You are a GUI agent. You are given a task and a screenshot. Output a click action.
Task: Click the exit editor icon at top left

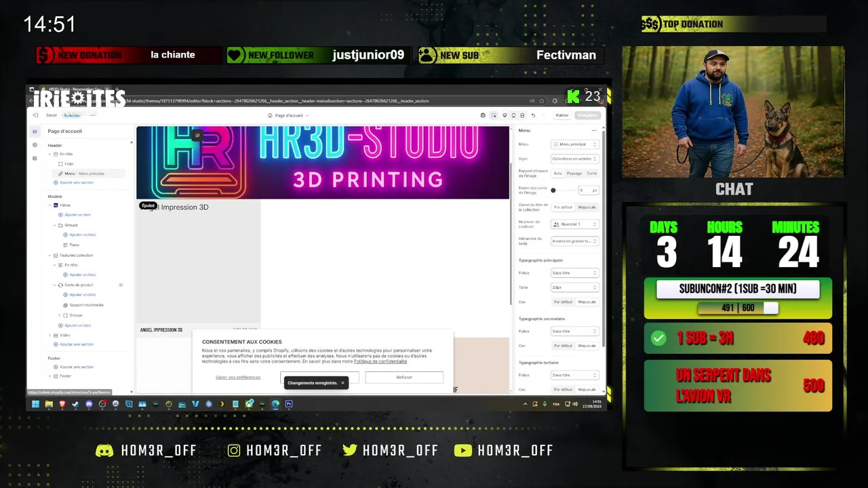[x=35, y=115]
